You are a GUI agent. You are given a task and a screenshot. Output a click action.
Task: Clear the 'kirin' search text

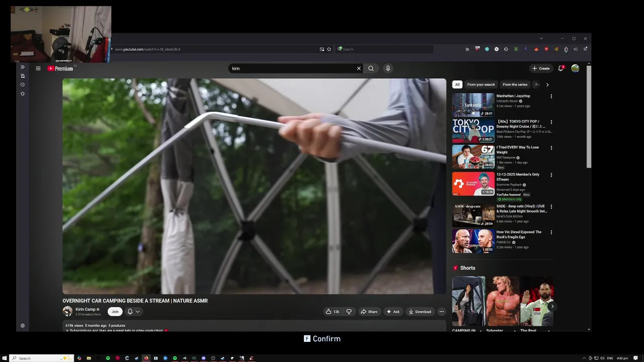359,68
